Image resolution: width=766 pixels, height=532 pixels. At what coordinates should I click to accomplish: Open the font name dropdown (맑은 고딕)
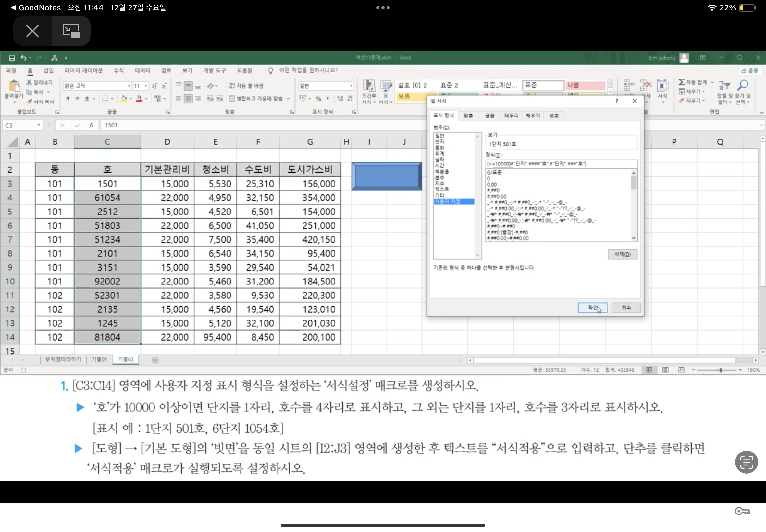129,86
